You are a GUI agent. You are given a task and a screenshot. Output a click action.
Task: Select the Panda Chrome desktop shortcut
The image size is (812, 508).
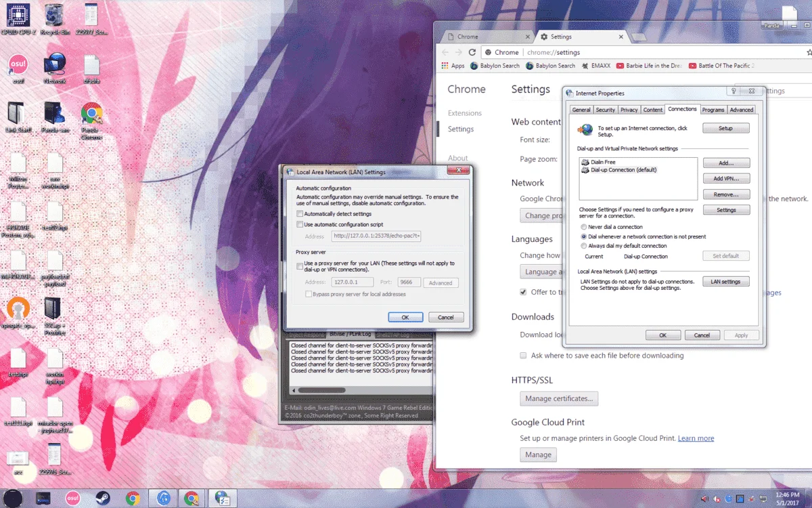[92, 121]
